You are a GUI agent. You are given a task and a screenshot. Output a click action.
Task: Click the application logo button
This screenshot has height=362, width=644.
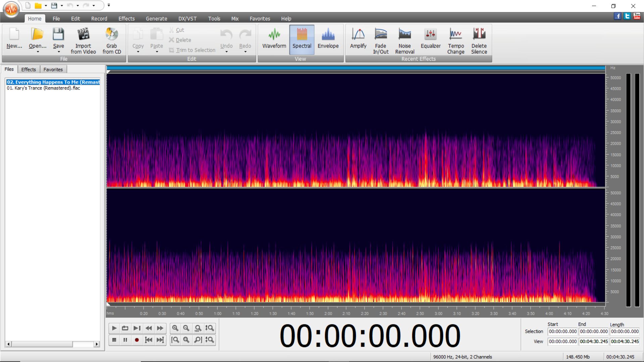coord(11,9)
